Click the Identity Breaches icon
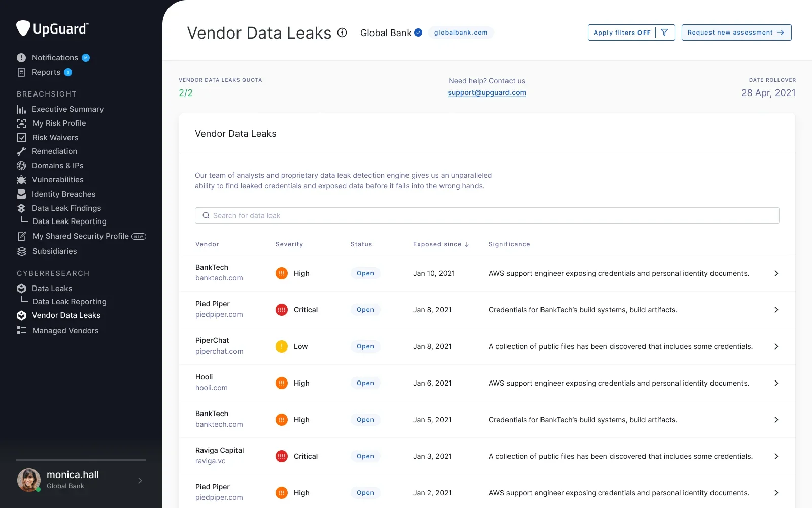The image size is (812, 508). coord(21,194)
